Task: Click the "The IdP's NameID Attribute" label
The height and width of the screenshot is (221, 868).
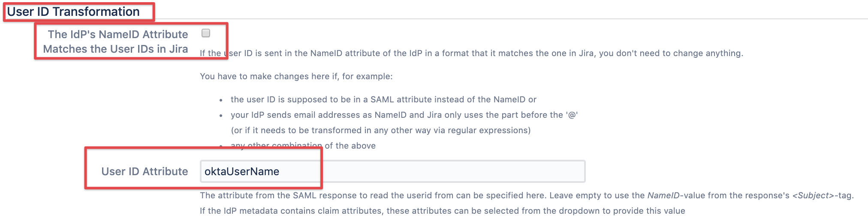Action: click(118, 34)
